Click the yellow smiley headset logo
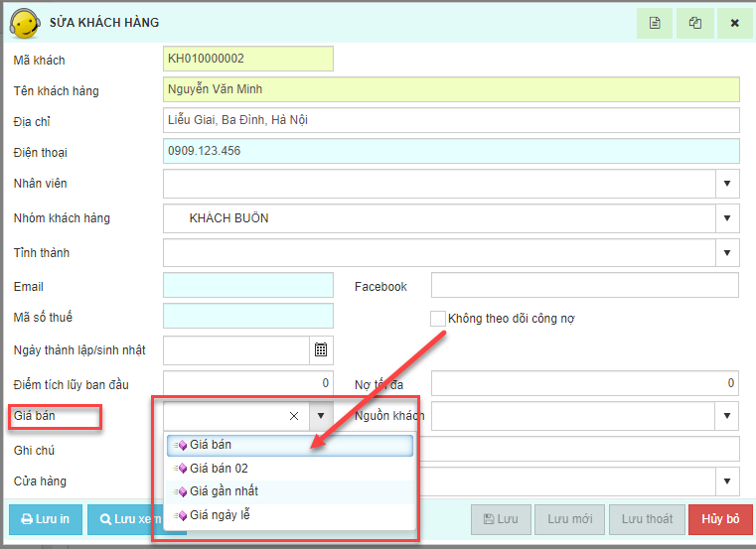This screenshot has width=756, height=549. (25, 23)
